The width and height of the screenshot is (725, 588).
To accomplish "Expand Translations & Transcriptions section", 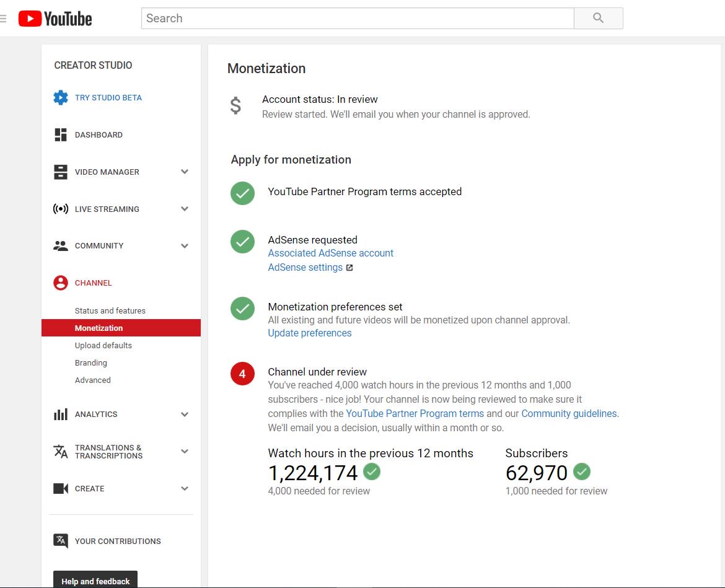I will coord(185,451).
